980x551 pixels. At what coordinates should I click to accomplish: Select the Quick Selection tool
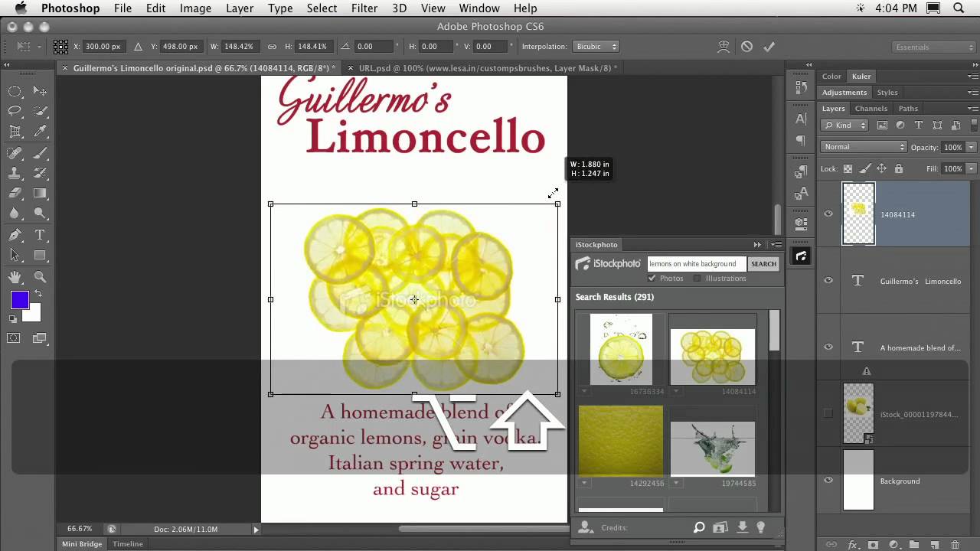pyautogui.click(x=41, y=112)
